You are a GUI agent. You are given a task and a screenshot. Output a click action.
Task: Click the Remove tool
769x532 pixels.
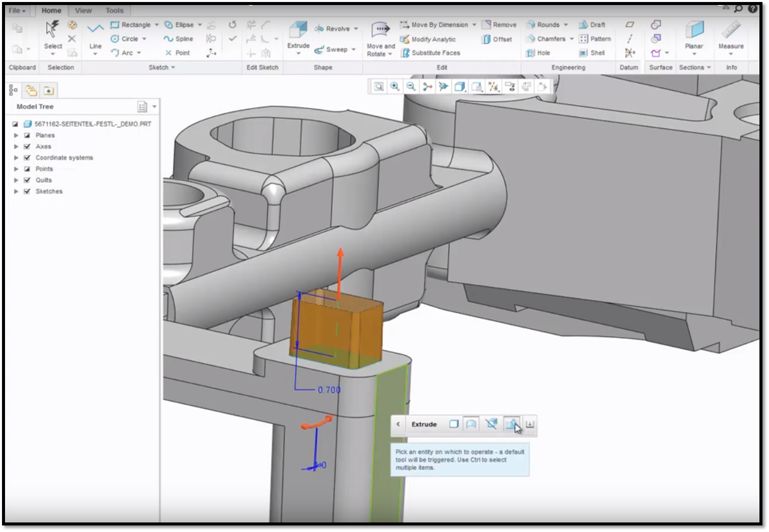click(499, 25)
